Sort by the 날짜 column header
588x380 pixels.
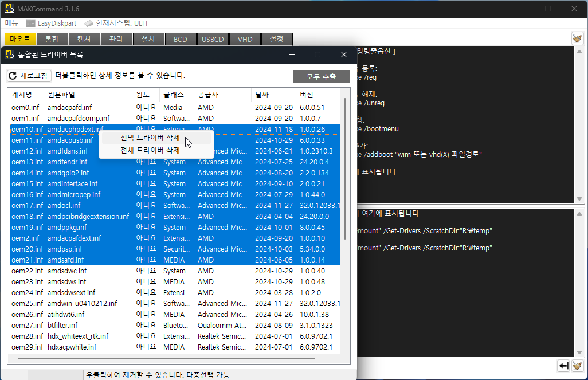(x=274, y=95)
